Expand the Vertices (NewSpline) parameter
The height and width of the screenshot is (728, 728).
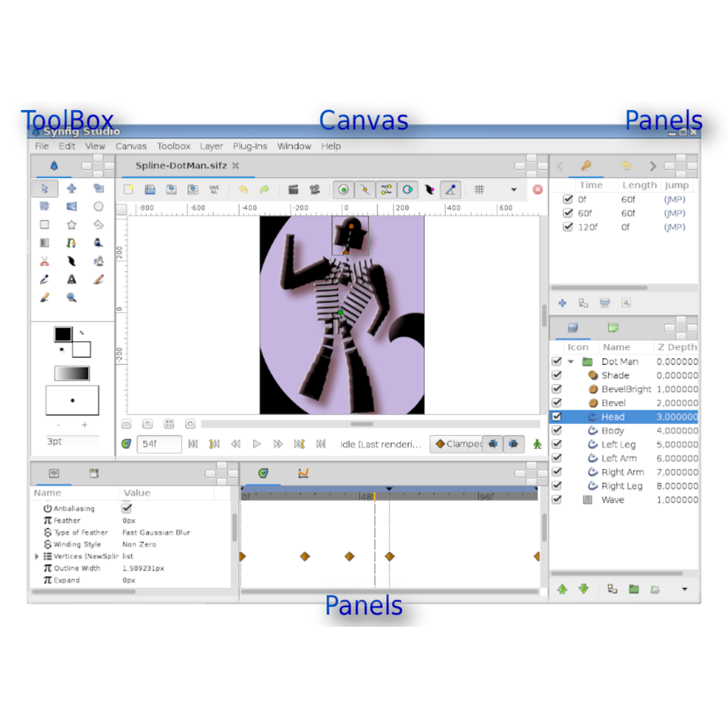(x=38, y=556)
